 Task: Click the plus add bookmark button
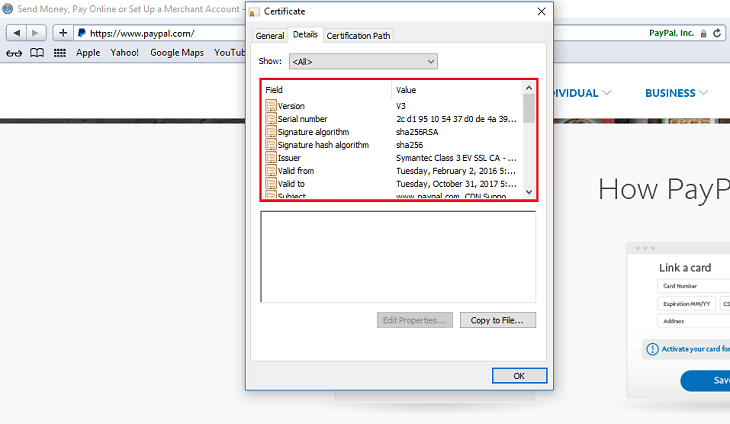(x=63, y=33)
